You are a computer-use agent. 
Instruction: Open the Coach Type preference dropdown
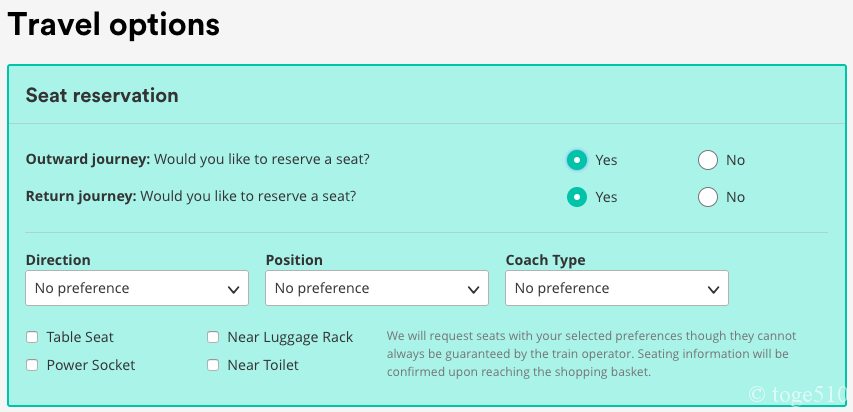[x=616, y=288]
